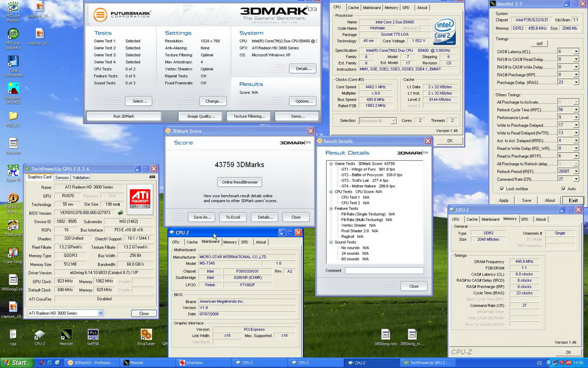The height and width of the screenshot is (368, 588).
Task: Open the Precharge Delay (tRAS) dropdown
Action: coord(576,83)
